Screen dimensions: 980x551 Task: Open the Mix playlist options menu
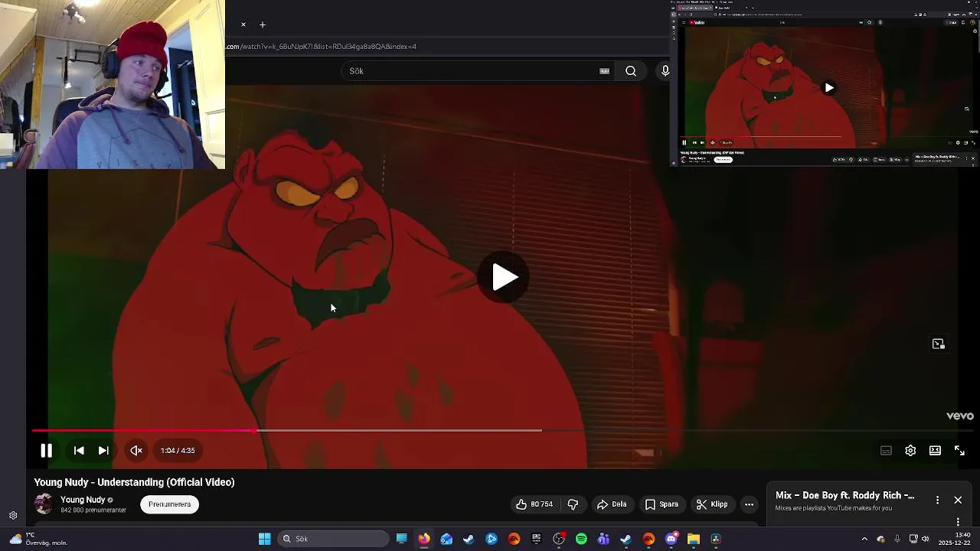[x=937, y=500]
